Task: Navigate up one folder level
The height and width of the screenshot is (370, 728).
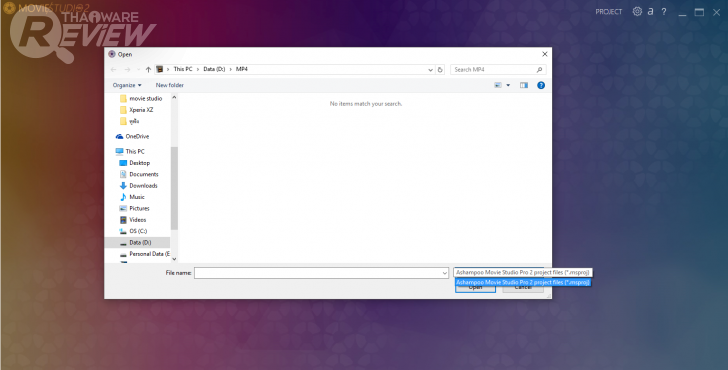Action: 148,69
